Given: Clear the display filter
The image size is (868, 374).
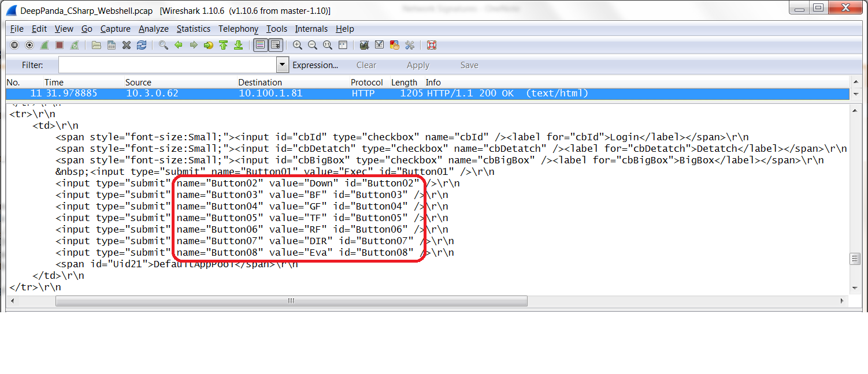Looking at the screenshot, I should [x=366, y=65].
